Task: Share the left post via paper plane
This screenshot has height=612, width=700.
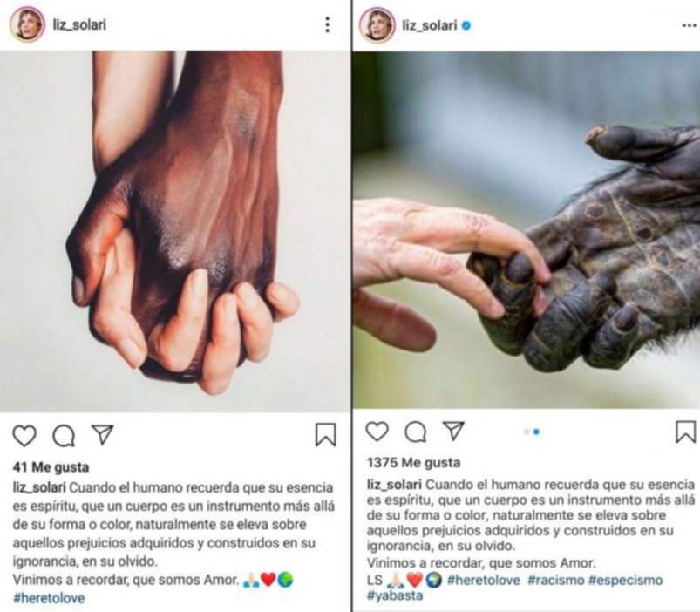Action: (103, 434)
